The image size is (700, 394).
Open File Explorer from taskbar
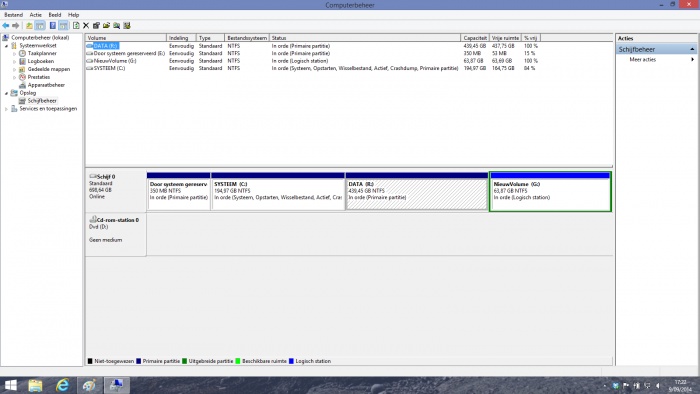point(35,386)
